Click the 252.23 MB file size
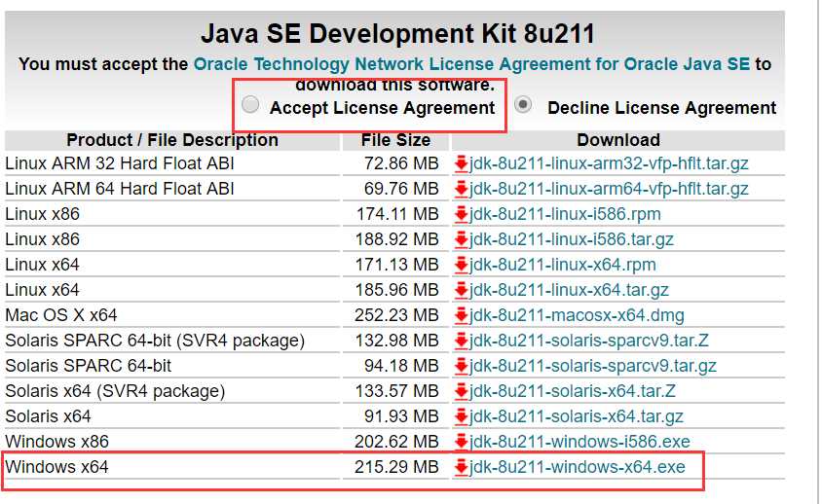Image resolution: width=822 pixels, height=504 pixels. pos(396,315)
